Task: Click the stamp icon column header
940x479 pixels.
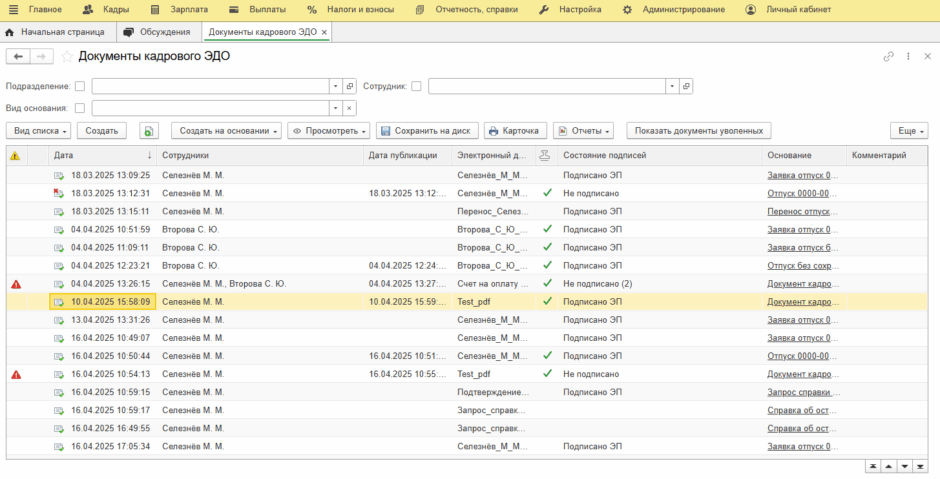Action: click(x=544, y=155)
